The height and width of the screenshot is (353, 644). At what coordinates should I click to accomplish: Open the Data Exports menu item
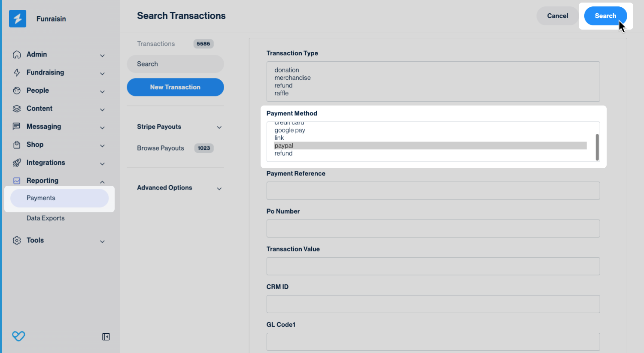tap(46, 218)
